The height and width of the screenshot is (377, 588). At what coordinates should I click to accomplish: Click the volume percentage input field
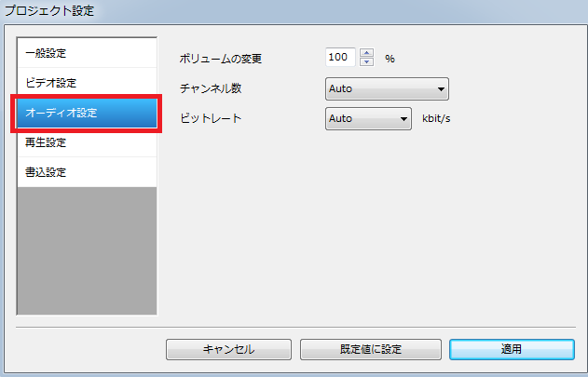point(340,58)
